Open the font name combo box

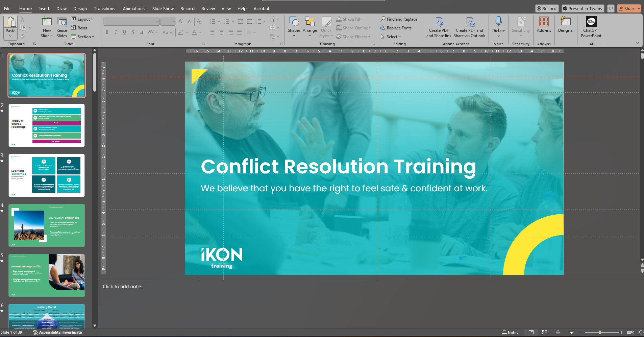(x=131, y=22)
